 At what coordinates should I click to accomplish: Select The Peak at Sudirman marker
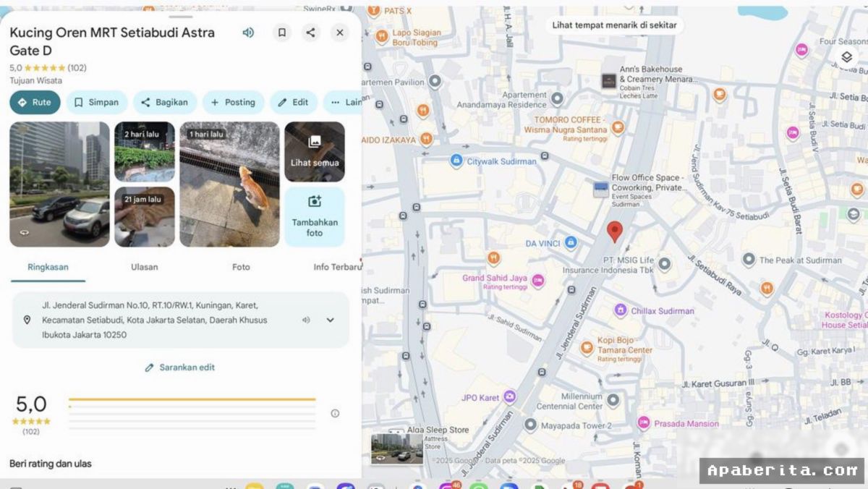[x=749, y=259]
